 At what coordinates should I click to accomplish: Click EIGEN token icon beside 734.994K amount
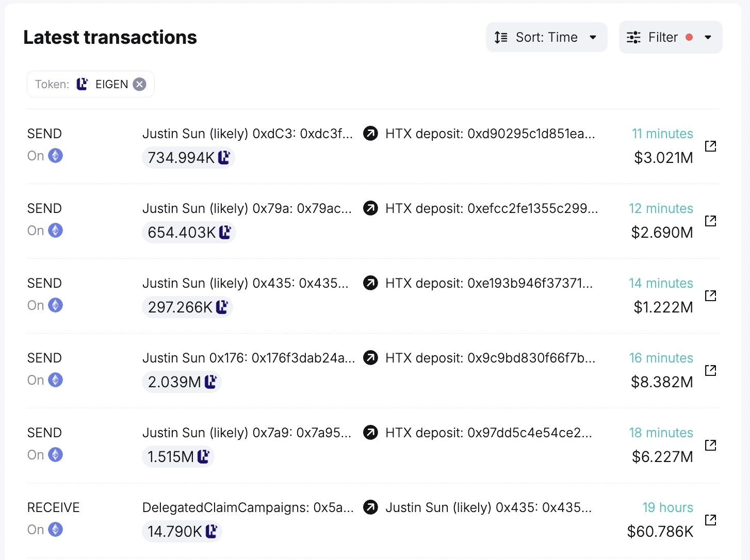224,158
